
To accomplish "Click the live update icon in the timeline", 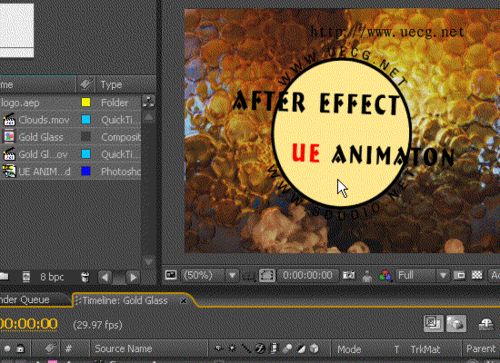I will tap(433, 323).
